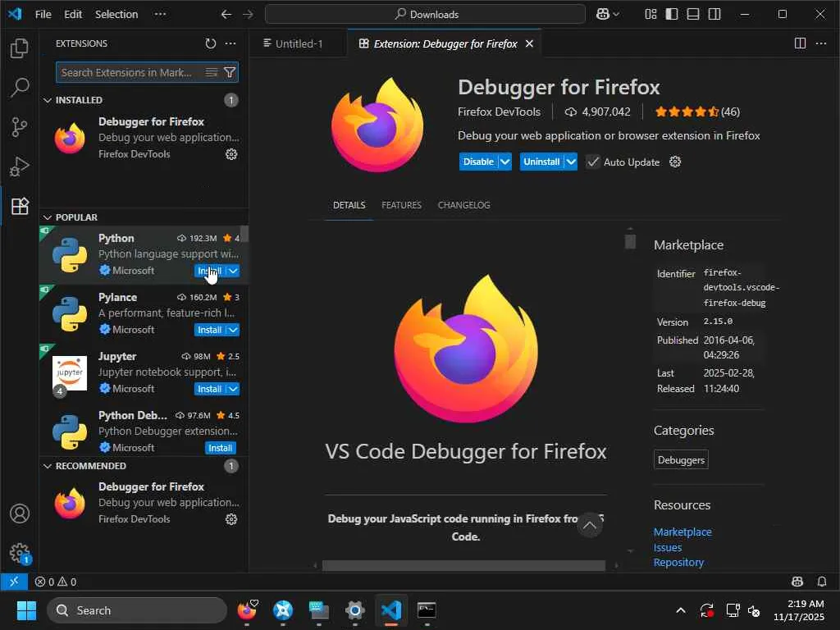
Task: Click the Firefox DevTools publisher link
Action: tap(500, 112)
